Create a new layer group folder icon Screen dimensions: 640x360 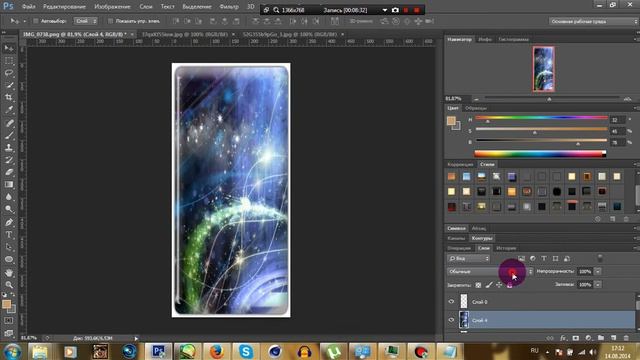click(x=601, y=338)
